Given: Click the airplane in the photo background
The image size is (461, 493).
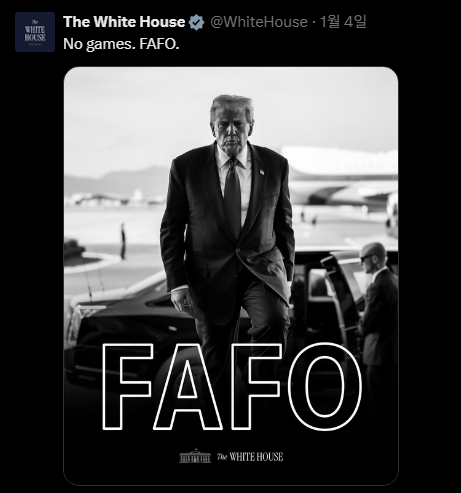Looking at the screenshot, I should tap(342, 177).
